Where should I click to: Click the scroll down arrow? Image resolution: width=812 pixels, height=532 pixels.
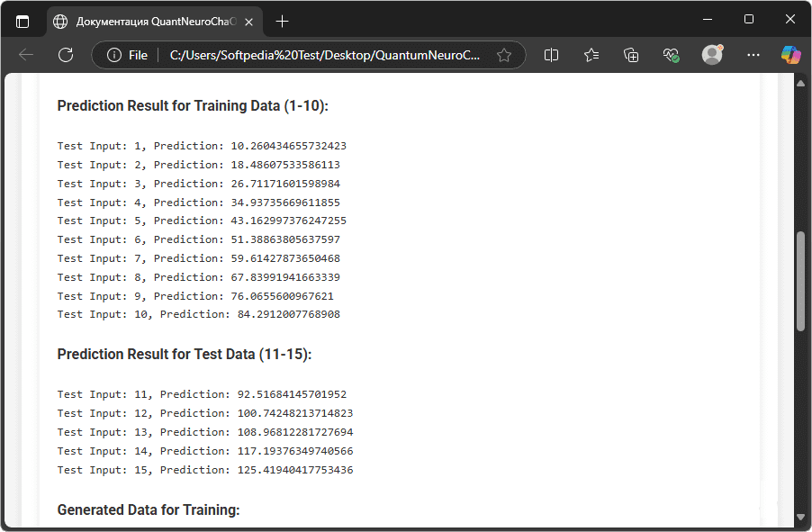click(800, 517)
